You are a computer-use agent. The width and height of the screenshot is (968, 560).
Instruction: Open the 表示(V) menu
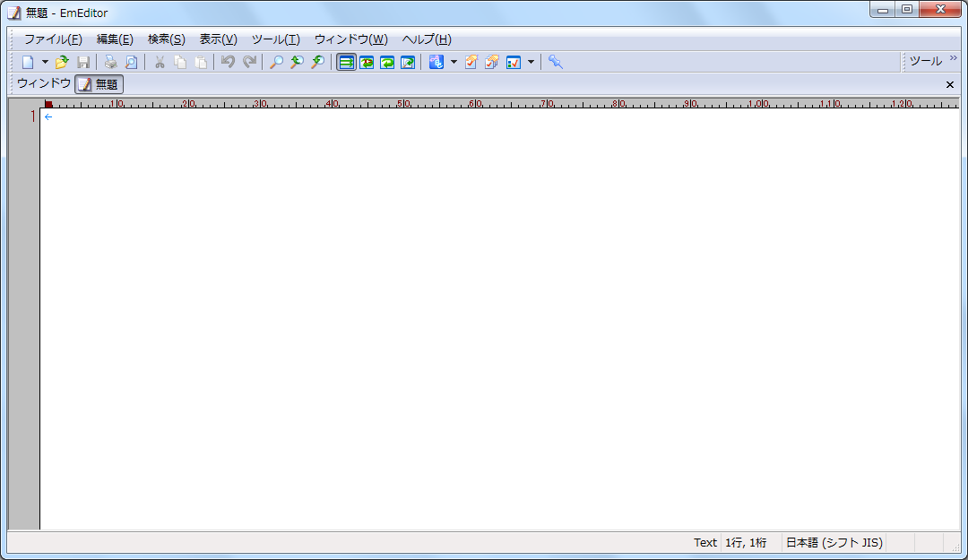pos(218,39)
